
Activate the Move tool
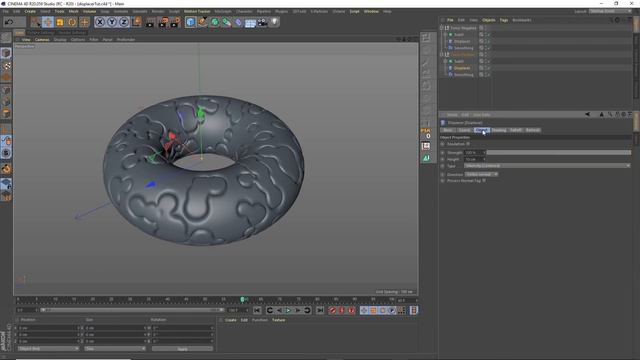tap(48, 22)
